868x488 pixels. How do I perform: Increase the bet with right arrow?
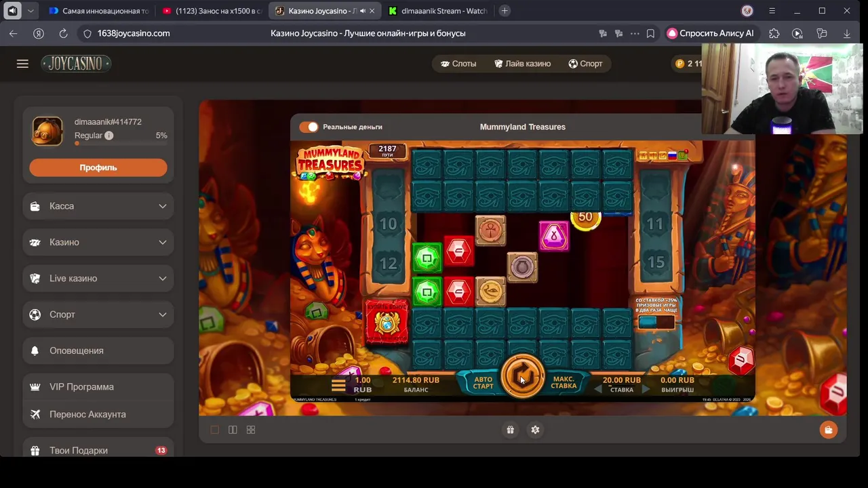coord(646,390)
